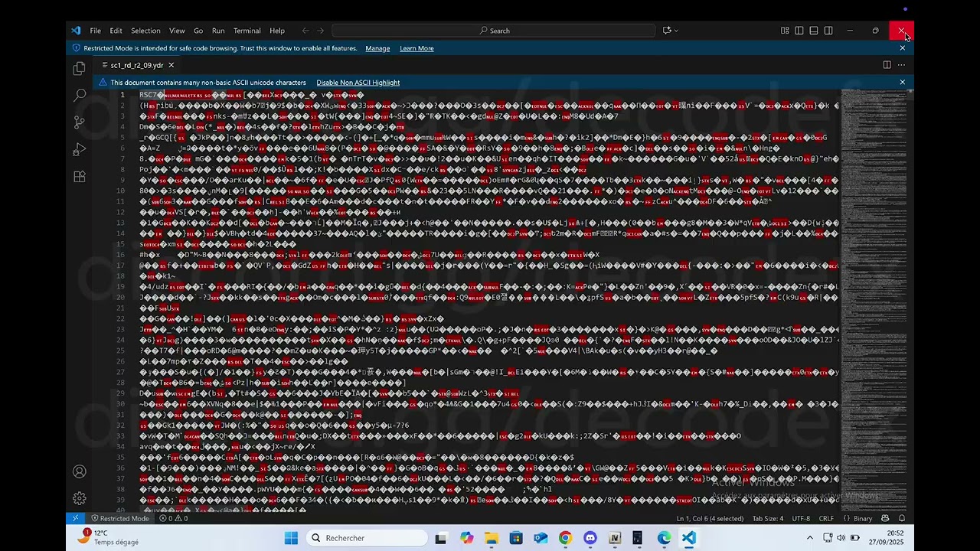This screenshot has width=980, height=551.
Task: Open the Run and Debug view
Action: pos(79,149)
